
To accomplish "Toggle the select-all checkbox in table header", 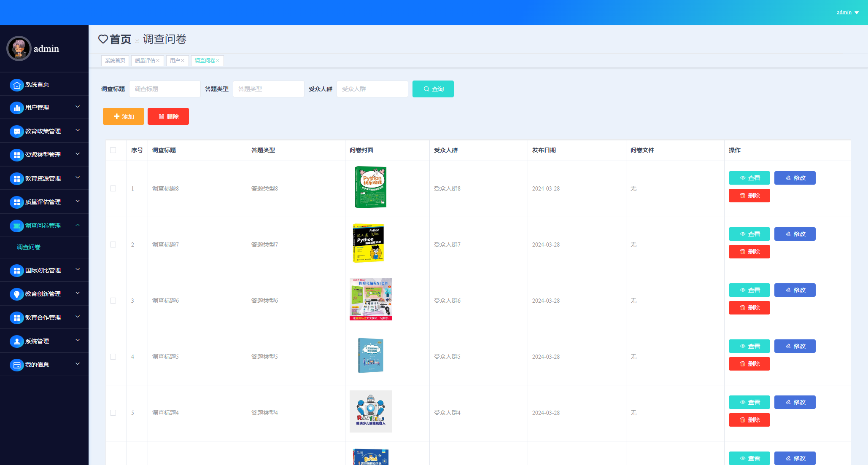I will tap(113, 150).
